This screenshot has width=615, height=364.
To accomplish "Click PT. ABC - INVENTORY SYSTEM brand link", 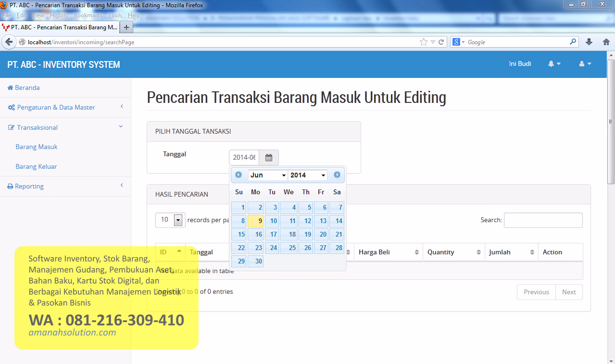I will pyautogui.click(x=64, y=64).
